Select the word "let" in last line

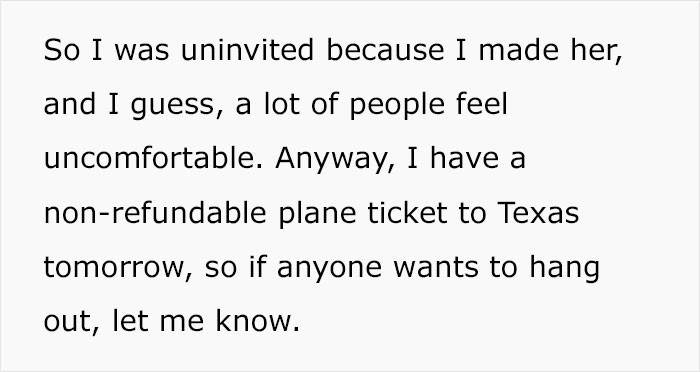tap(130, 321)
